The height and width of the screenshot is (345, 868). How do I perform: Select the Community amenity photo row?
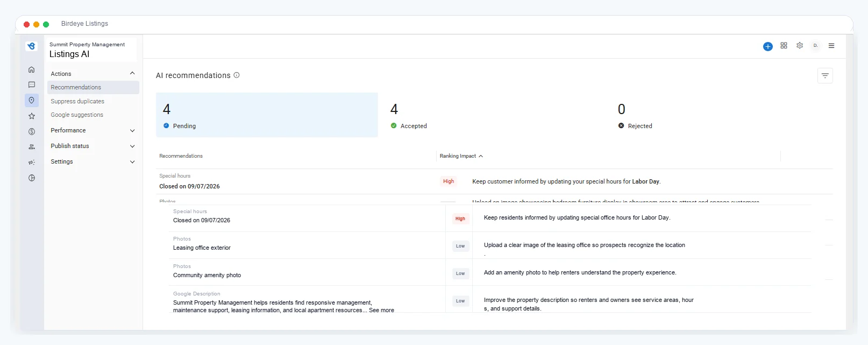click(x=489, y=272)
